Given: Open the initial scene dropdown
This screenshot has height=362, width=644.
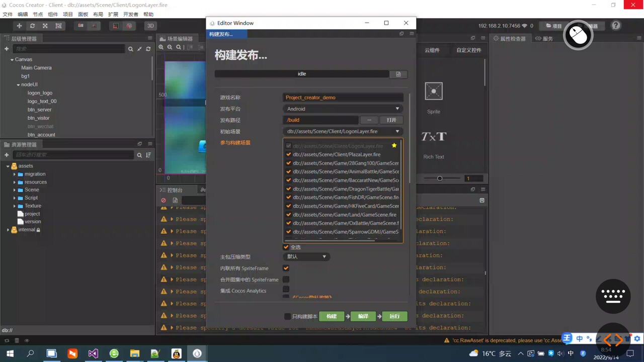Looking at the screenshot, I should click(x=343, y=131).
